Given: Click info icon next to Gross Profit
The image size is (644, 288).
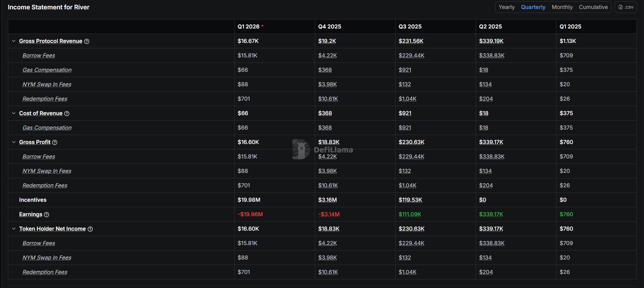Looking at the screenshot, I should [55, 142].
